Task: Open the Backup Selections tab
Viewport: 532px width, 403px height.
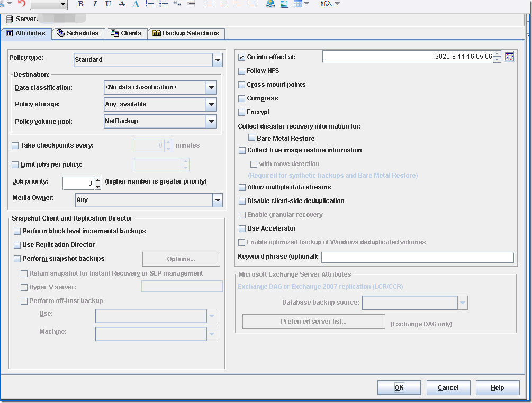Action: (186, 33)
